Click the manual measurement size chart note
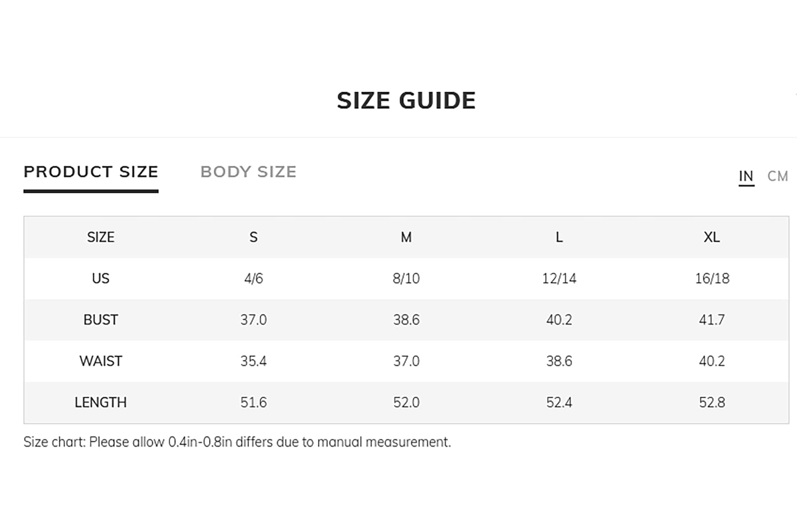797x532 pixels. tap(237, 442)
